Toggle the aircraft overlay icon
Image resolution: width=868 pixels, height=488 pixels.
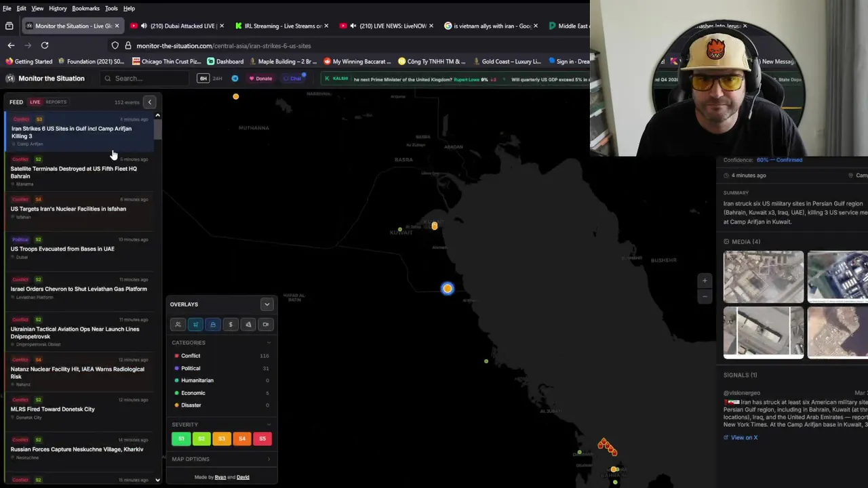click(x=195, y=325)
